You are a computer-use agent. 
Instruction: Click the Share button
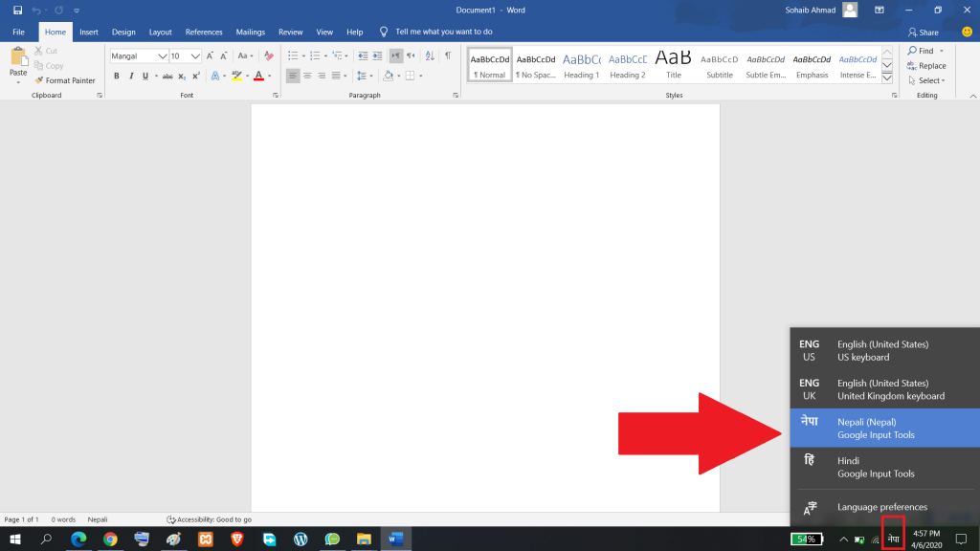pos(924,33)
